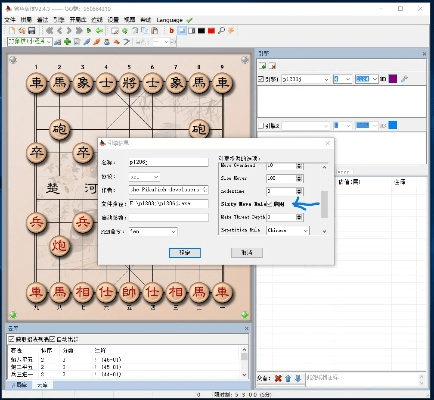Close the engine panel with its X
This screenshot has height=400, width=434.
[424, 53]
